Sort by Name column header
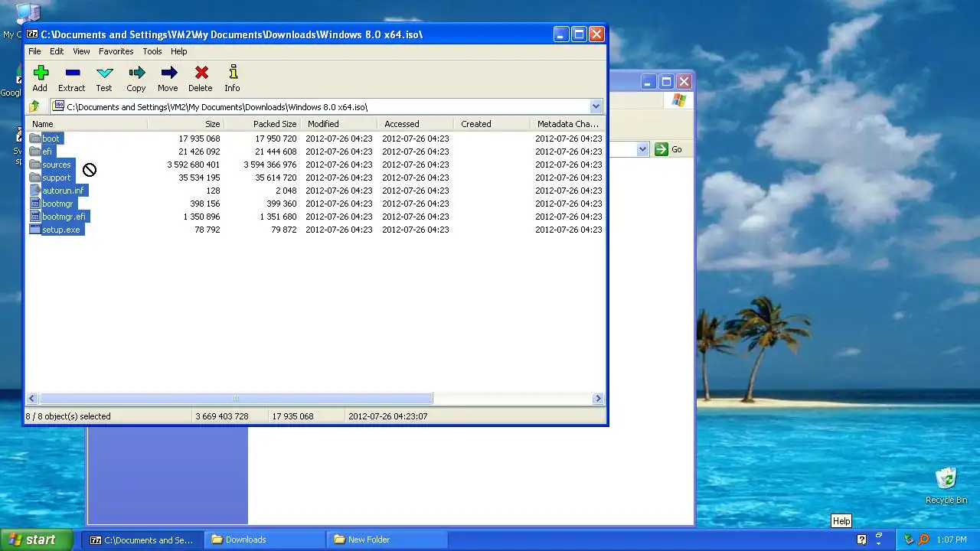 pos(87,124)
